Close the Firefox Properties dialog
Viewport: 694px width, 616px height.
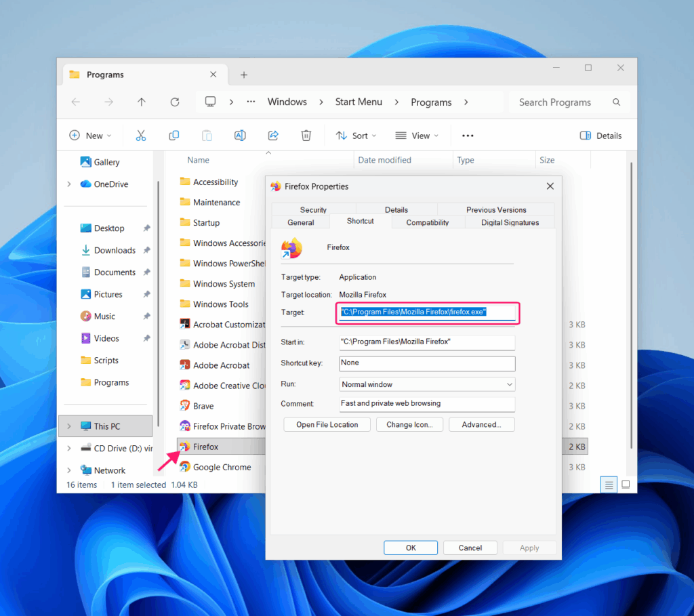(x=550, y=186)
